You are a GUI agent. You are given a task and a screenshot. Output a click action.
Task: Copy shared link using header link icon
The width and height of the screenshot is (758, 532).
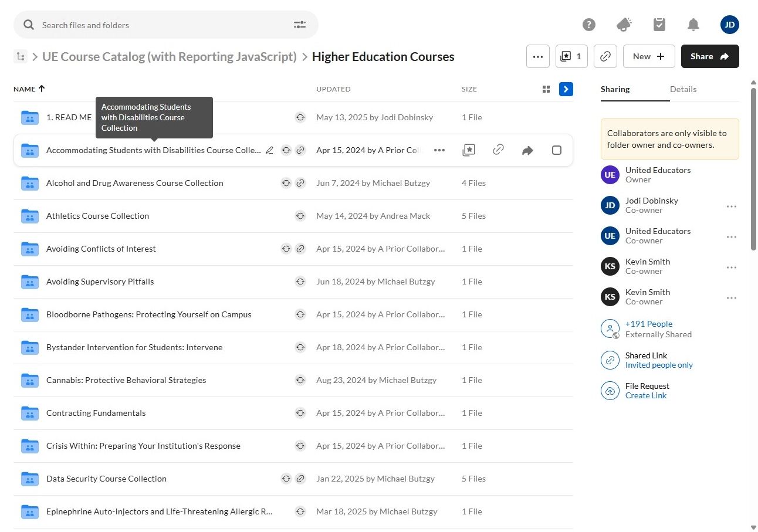coord(605,56)
